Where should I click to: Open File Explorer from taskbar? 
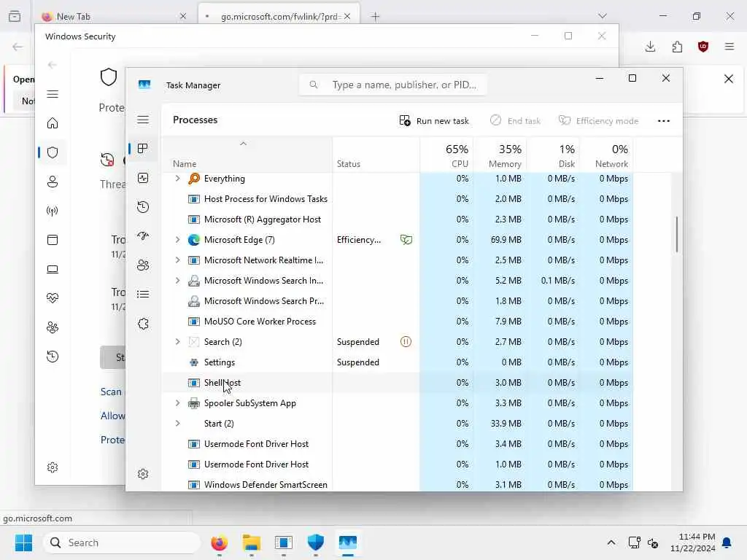point(251,542)
